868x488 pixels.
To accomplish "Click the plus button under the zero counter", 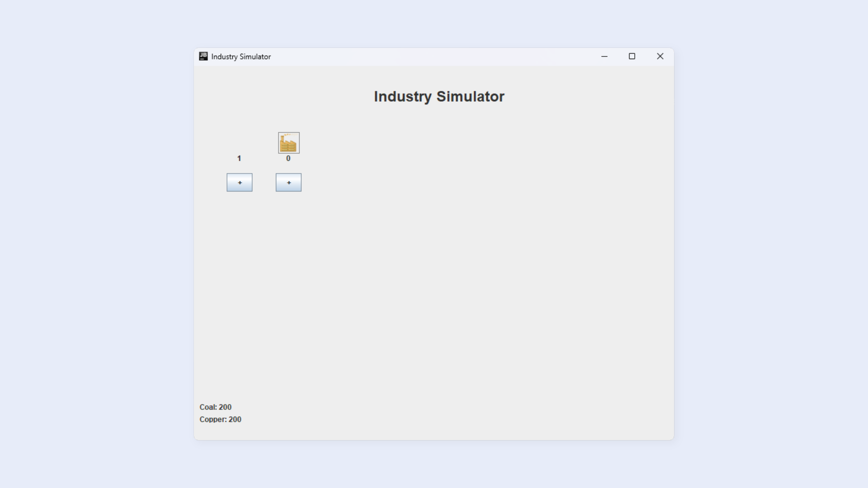I will 288,182.
